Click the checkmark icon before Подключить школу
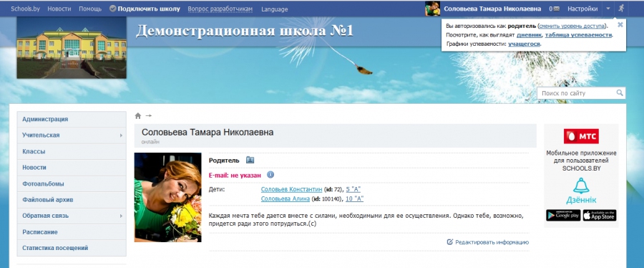 [x=112, y=9]
